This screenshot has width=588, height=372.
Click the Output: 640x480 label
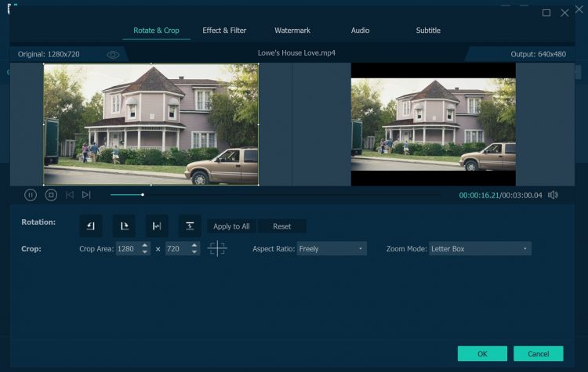(538, 54)
